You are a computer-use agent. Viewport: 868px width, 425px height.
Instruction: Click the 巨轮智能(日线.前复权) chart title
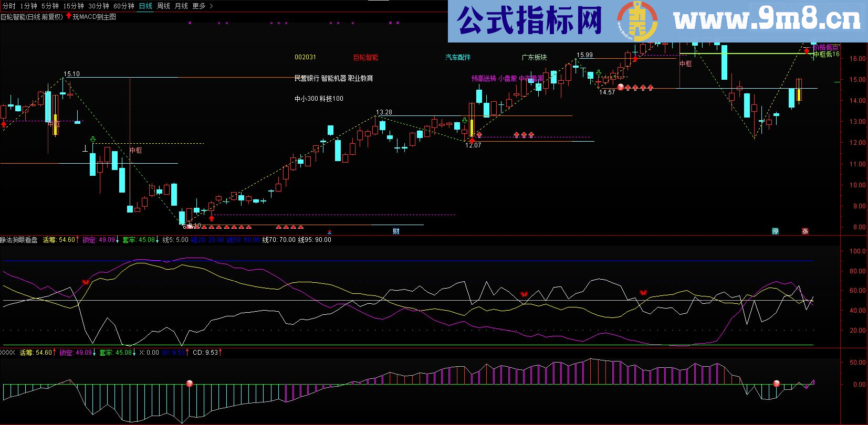coord(32,17)
